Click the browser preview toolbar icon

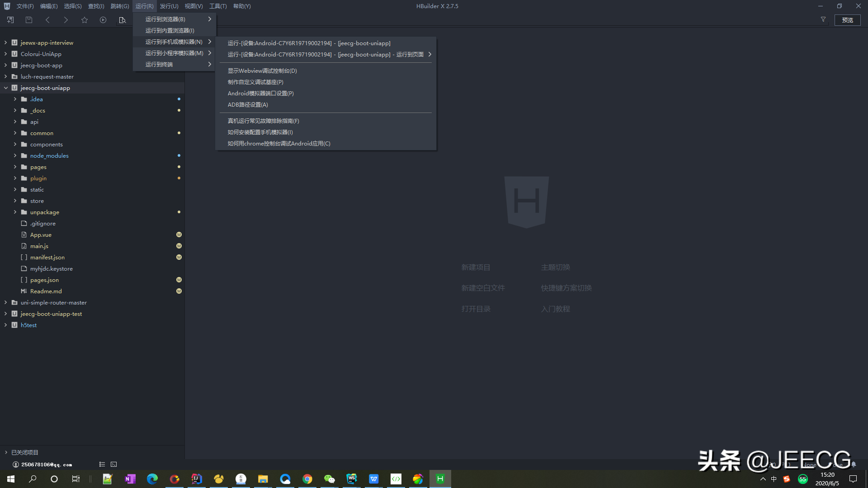(x=122, y=20)
